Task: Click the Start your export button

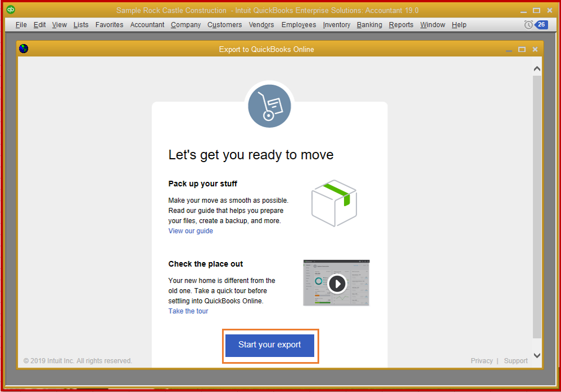Action: point(270,345)
